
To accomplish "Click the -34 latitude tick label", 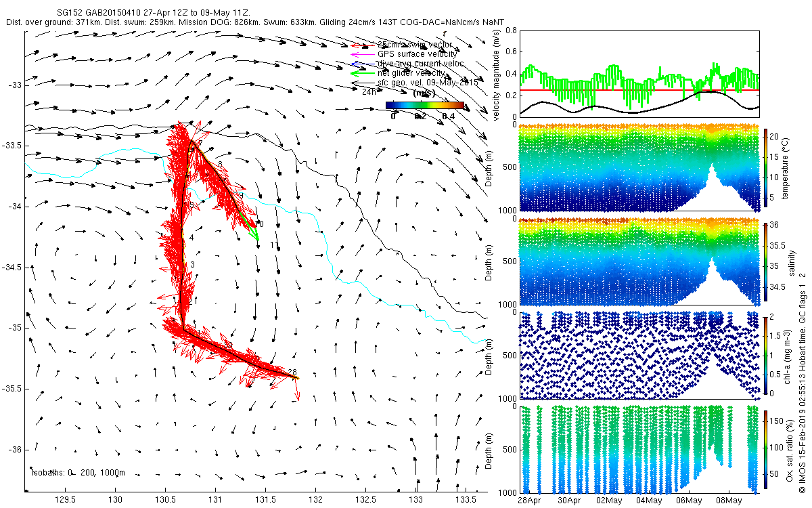I will [x=14, y=207].
